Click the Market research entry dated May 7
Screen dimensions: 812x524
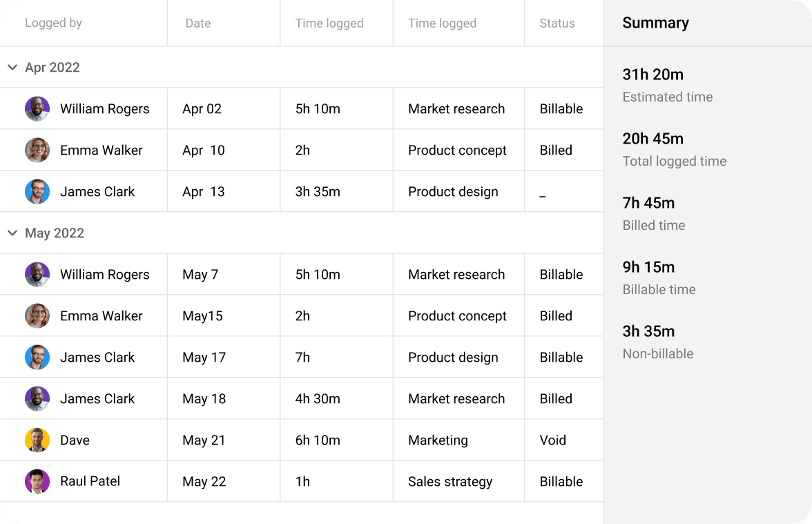(x=456, y=274)
